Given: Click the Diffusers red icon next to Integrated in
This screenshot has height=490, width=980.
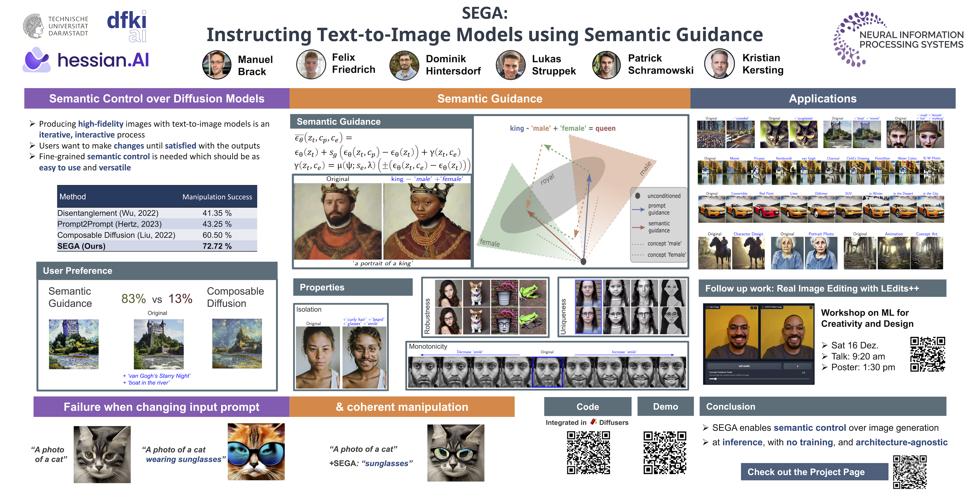Looking at the screenshot, I should [x=593, y=422].
